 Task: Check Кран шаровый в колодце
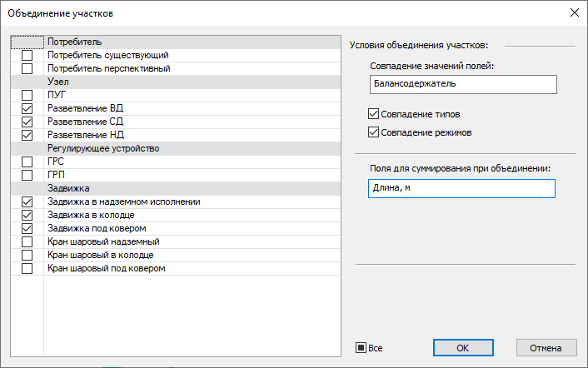(27, 255)
